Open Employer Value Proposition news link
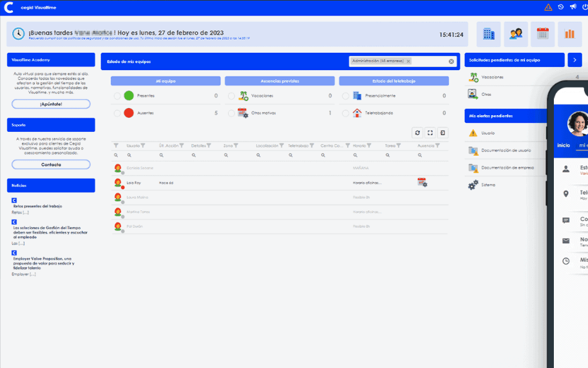588x368 pixels. [44, 263]
